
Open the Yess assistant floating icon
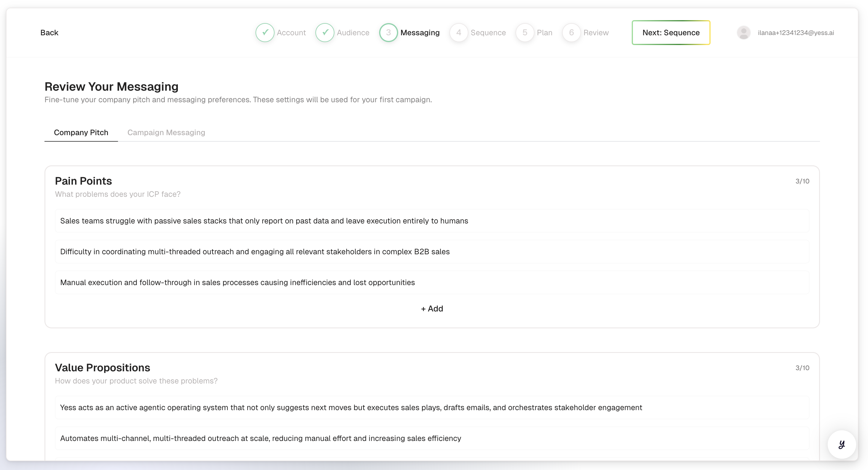click(841, 445)
